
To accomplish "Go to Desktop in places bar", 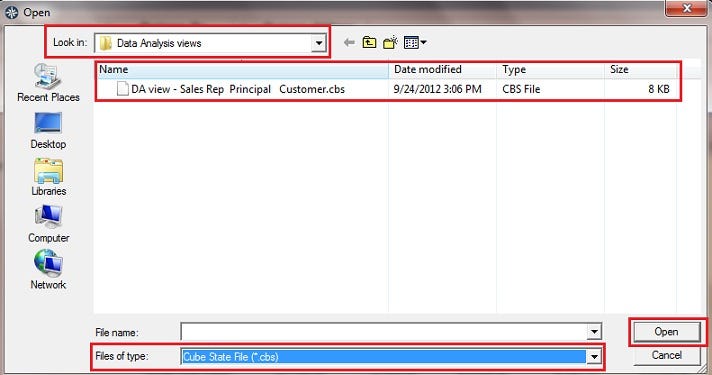I will tap(48, 131).
